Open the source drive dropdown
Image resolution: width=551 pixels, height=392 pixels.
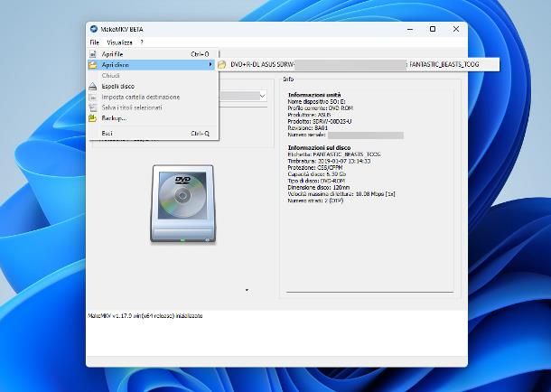click(262, 96)
